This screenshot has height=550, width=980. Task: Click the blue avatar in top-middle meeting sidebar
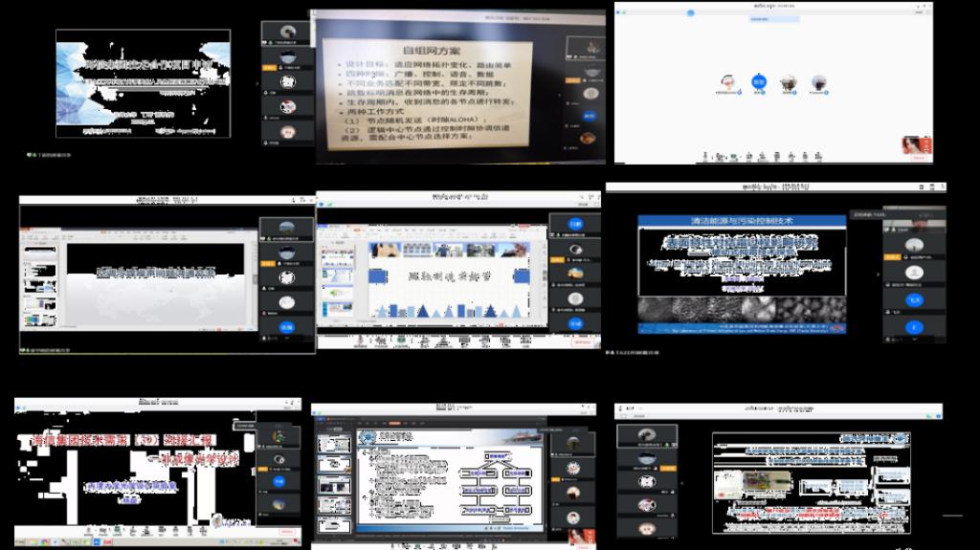click(x=590, y=115)
